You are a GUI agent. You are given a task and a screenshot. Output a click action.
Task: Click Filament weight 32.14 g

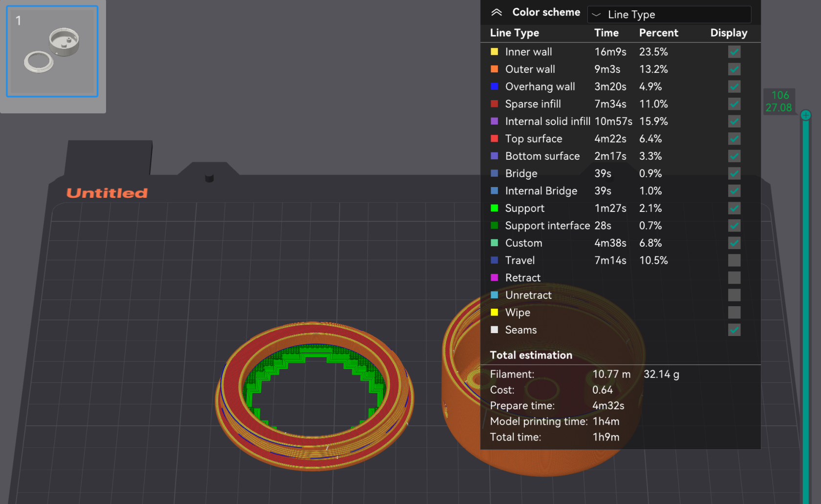coord(661,374)
